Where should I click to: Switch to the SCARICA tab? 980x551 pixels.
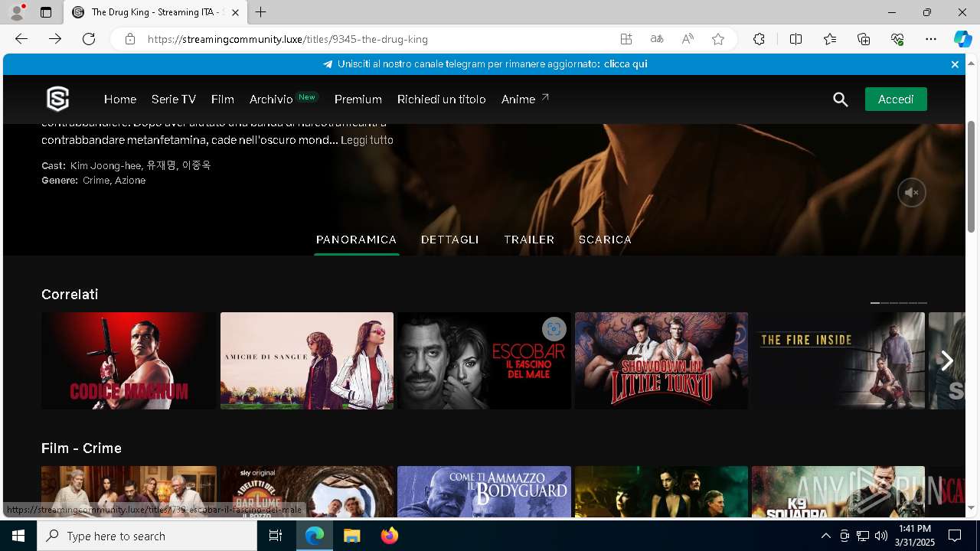pyautogui.click(x=605, y=240)
